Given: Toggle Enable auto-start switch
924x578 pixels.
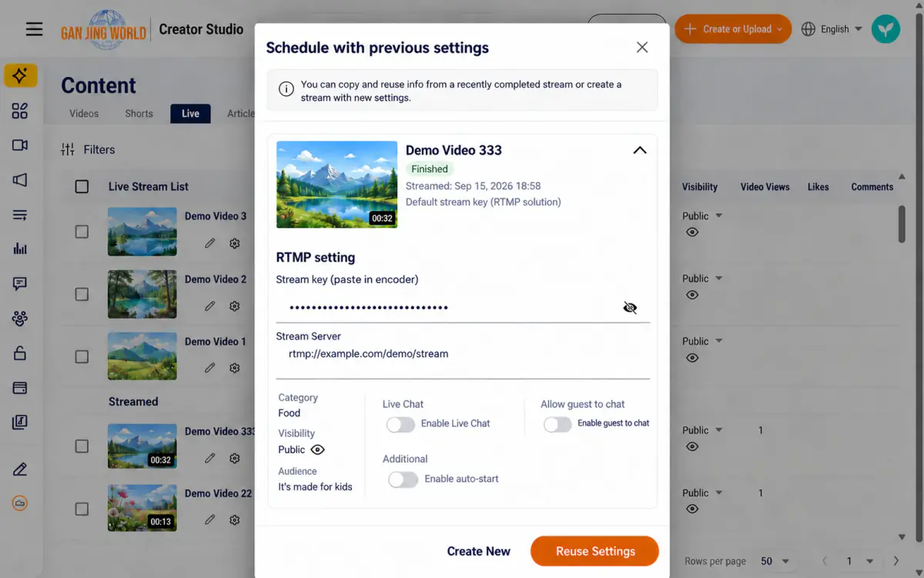Looking at the screenshot, I should pos(403,479).
